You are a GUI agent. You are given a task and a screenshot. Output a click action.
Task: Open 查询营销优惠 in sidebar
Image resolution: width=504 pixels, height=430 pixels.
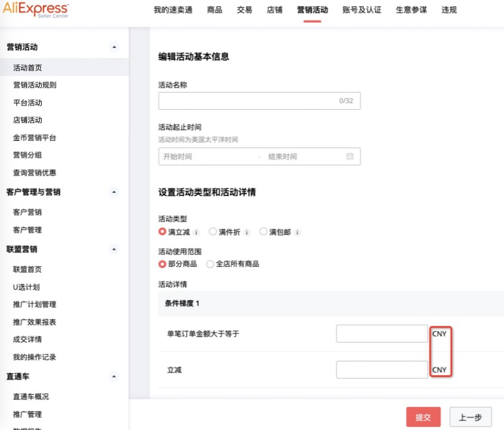pos(35,173)
